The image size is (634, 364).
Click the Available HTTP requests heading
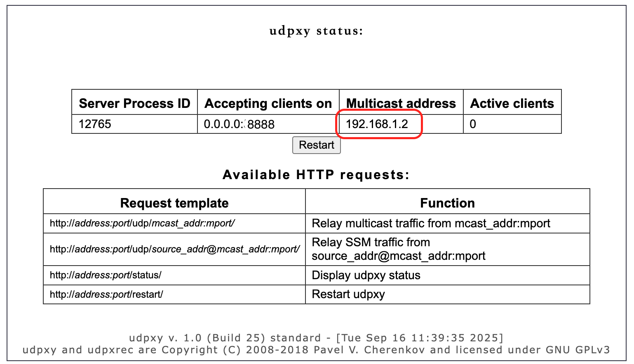(x=316, y=175)
